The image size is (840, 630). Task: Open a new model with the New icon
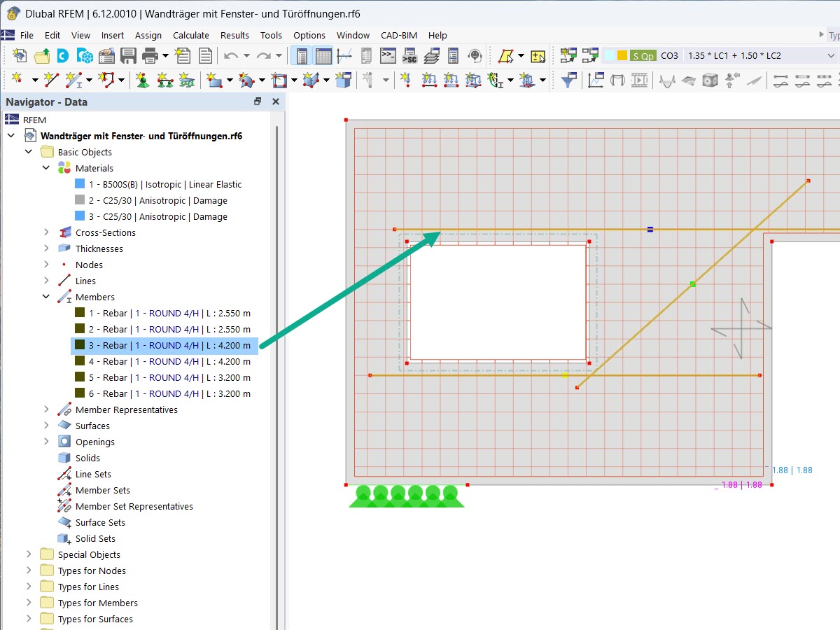[20, 55]
